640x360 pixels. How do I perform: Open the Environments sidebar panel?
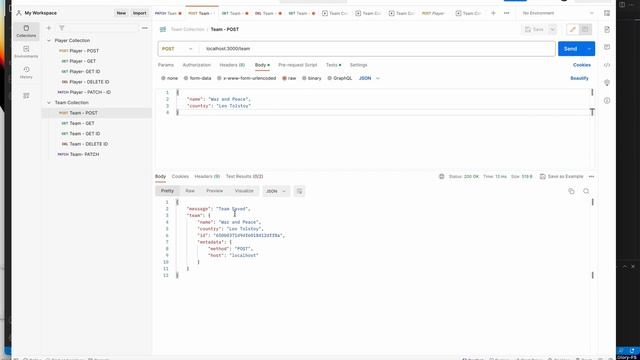click(x=26, y=52)
